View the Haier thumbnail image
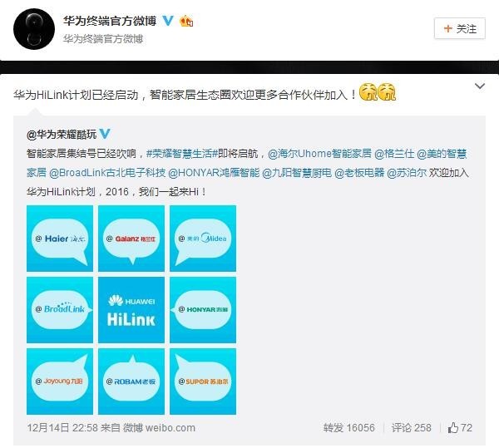The height and width of the screenshot is (448, 499). click(x=60, y=239)
